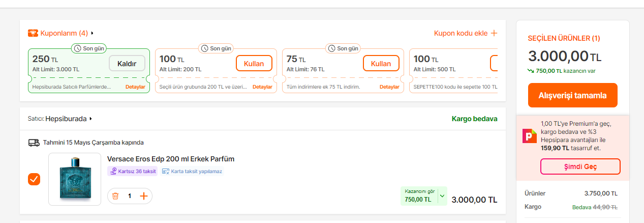Use the 75 TL coupon
This screenshot has height=223, width=644.
click(x=381, y=63)
